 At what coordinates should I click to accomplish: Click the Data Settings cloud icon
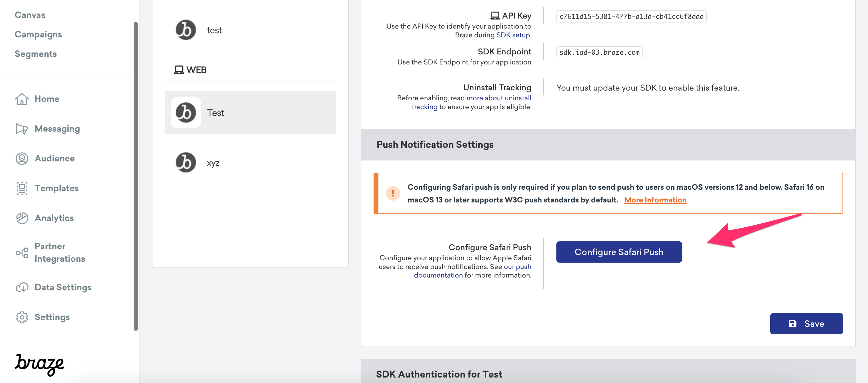(22, 287)
